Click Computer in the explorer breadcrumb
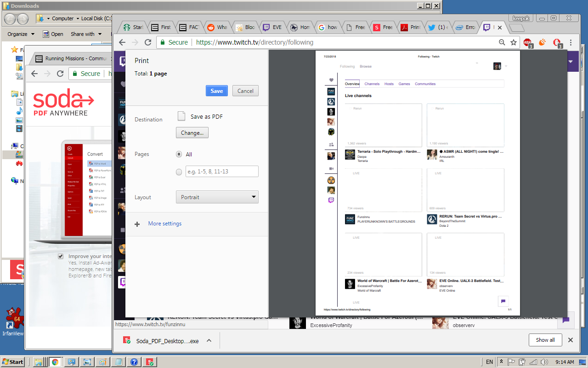Viewport: 588px width, 368px height. (x=63, y=18)
